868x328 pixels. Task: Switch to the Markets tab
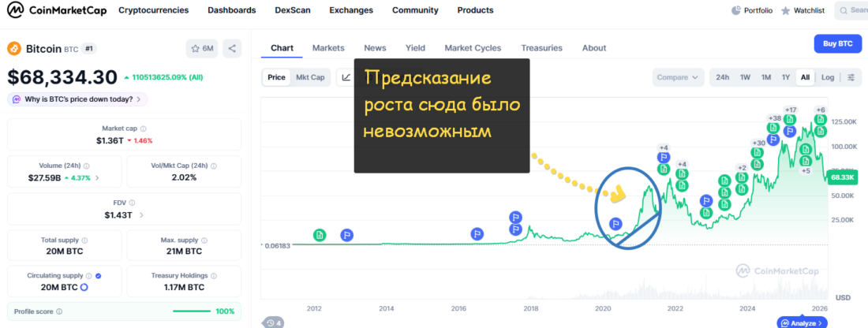[328, 48]
